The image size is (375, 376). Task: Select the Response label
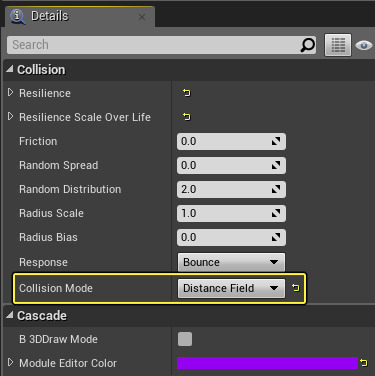coord(43,262)
